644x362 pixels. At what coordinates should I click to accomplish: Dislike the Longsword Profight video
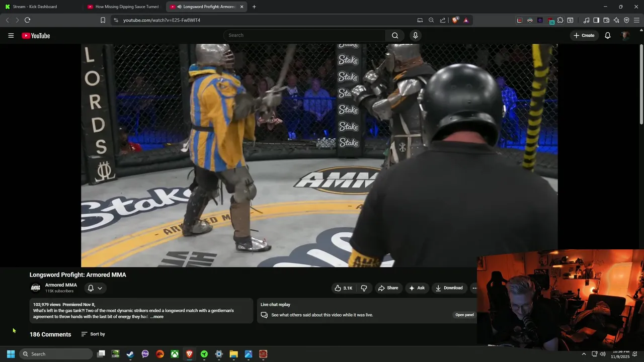coord(364,288)
